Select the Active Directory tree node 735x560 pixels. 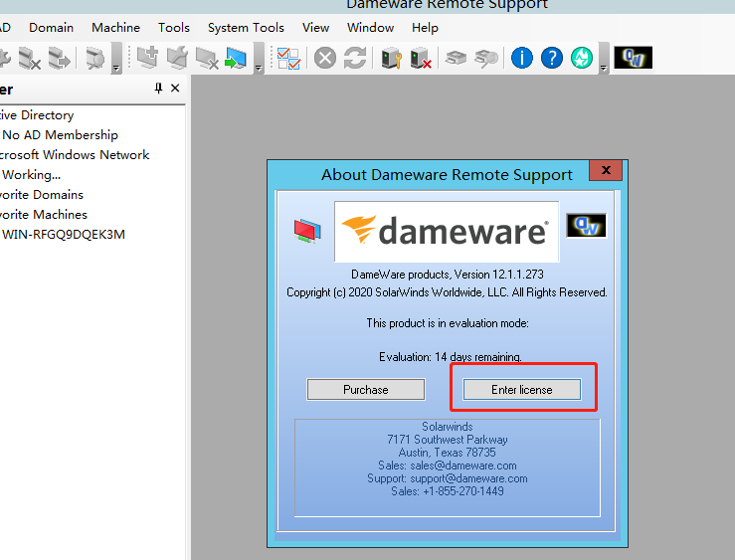[x=37, y=115]
